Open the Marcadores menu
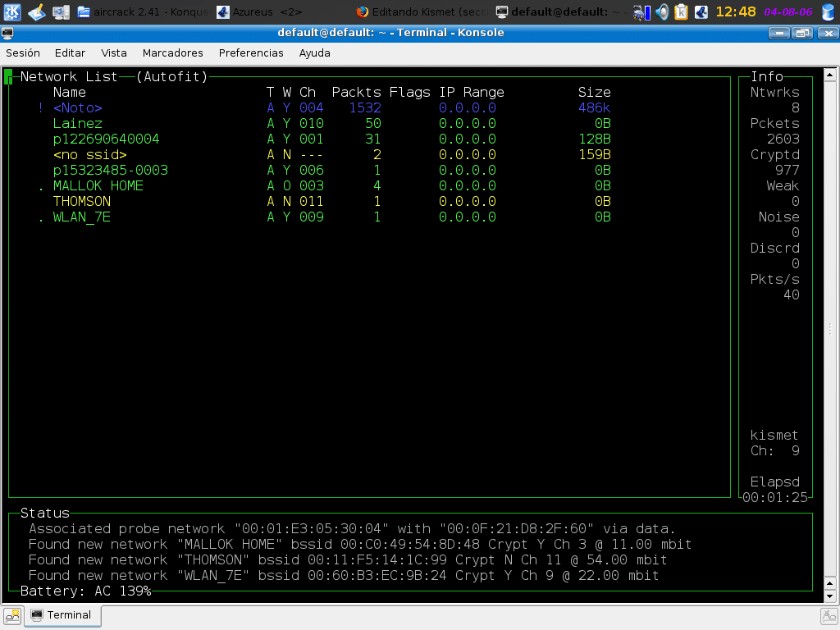 click(x=172, y=52)
